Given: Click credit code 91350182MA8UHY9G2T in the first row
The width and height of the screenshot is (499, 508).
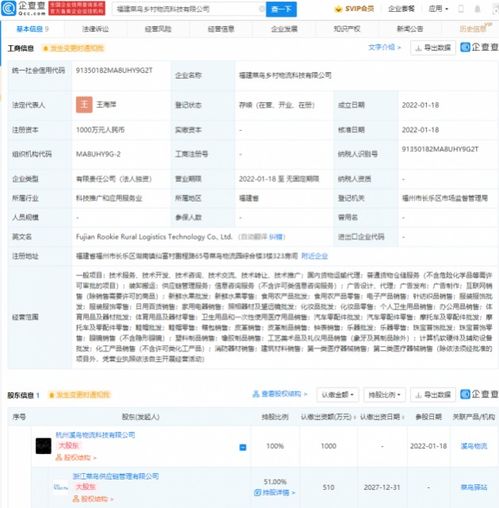Looking at the screenshot, I should (114, 70).
